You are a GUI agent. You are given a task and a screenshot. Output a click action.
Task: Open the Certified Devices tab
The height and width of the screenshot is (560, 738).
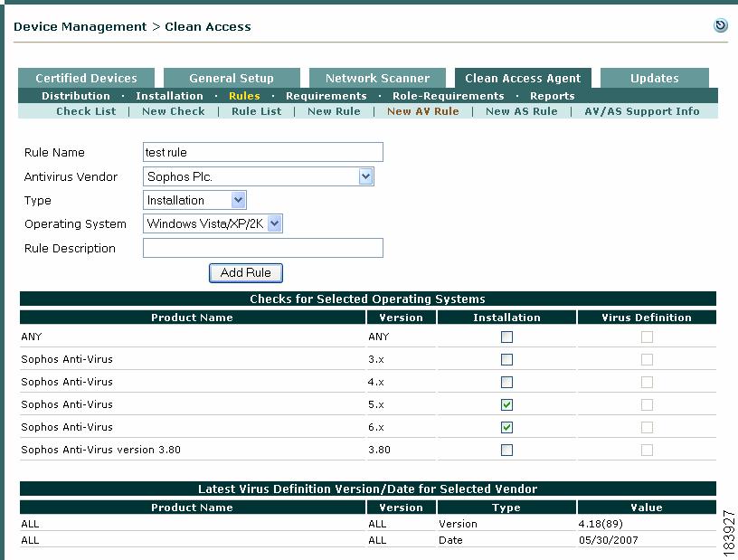tap(86, 78)
